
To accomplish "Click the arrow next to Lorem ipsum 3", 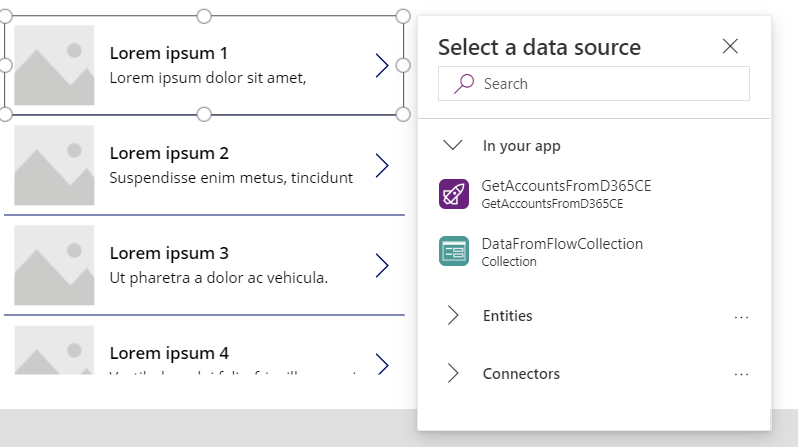I will 382,265.
